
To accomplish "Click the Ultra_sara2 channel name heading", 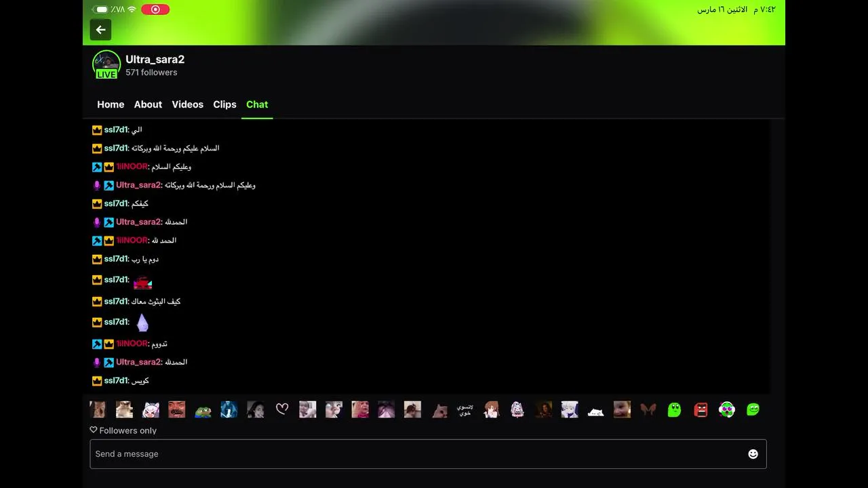I will click(155, 60).
